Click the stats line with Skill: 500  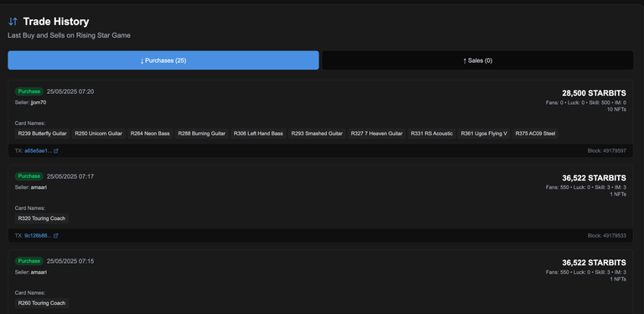(x=585, y=102)
